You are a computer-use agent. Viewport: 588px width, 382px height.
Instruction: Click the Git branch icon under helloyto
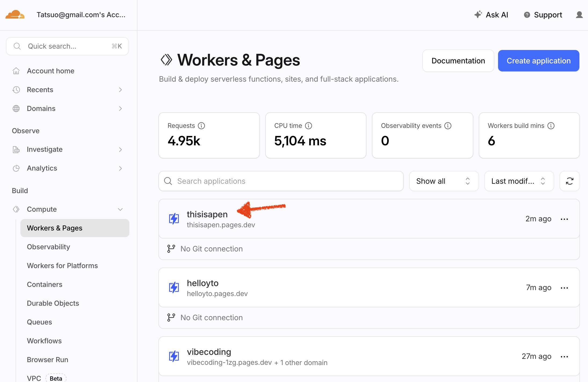tap(171, 318)
